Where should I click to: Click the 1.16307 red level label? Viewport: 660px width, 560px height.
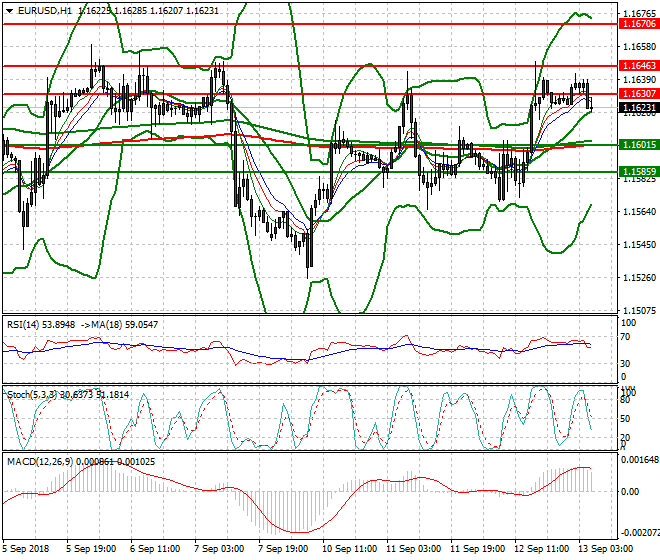[638, 93]
